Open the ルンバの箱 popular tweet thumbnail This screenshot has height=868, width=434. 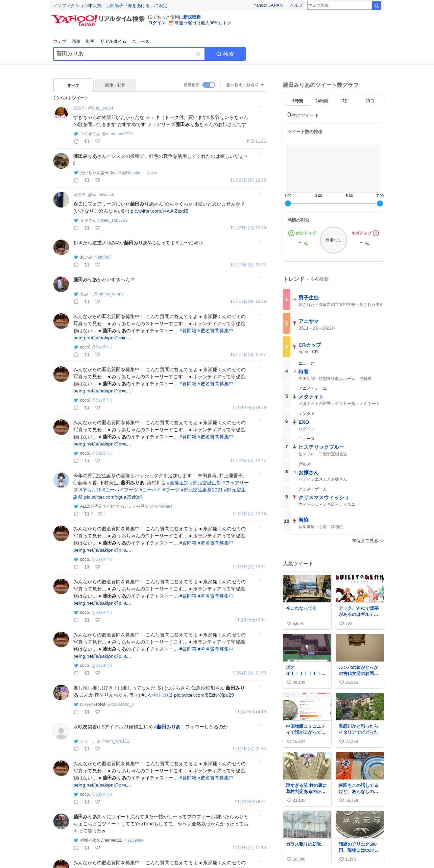(x=360, y=648)
